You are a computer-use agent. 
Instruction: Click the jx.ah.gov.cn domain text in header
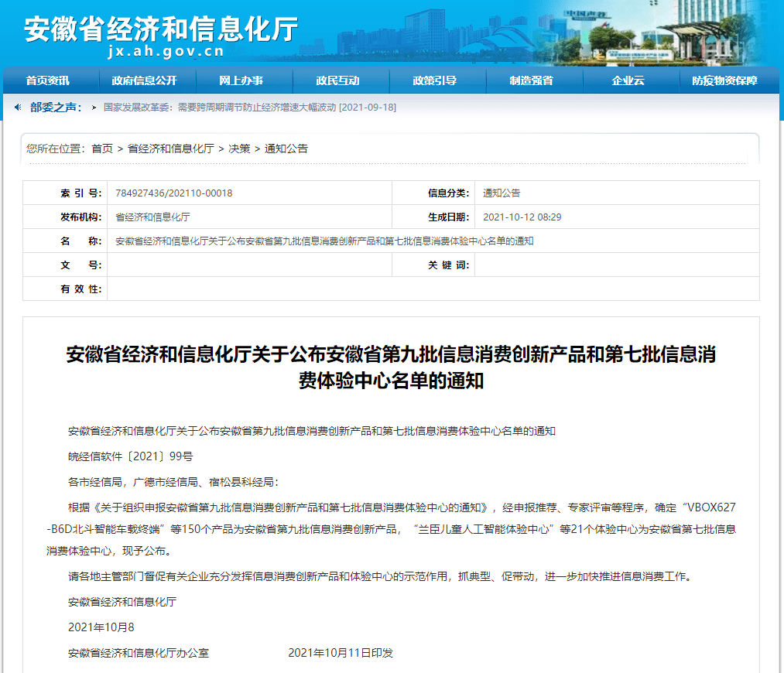pyautogui.click(x=166, y=52)
